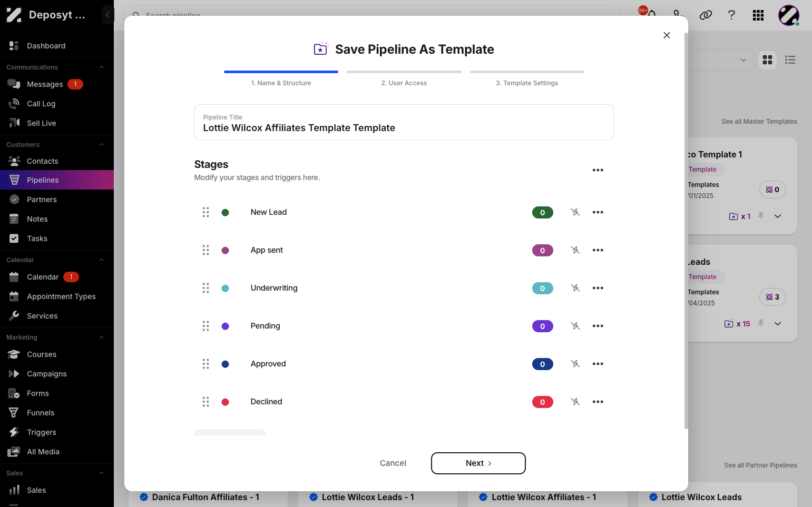The height and width of the screenshot is (507, 812).
Task: Click the Pipeline Title input field
Action: pyautogui.click(x=404, y=122)
